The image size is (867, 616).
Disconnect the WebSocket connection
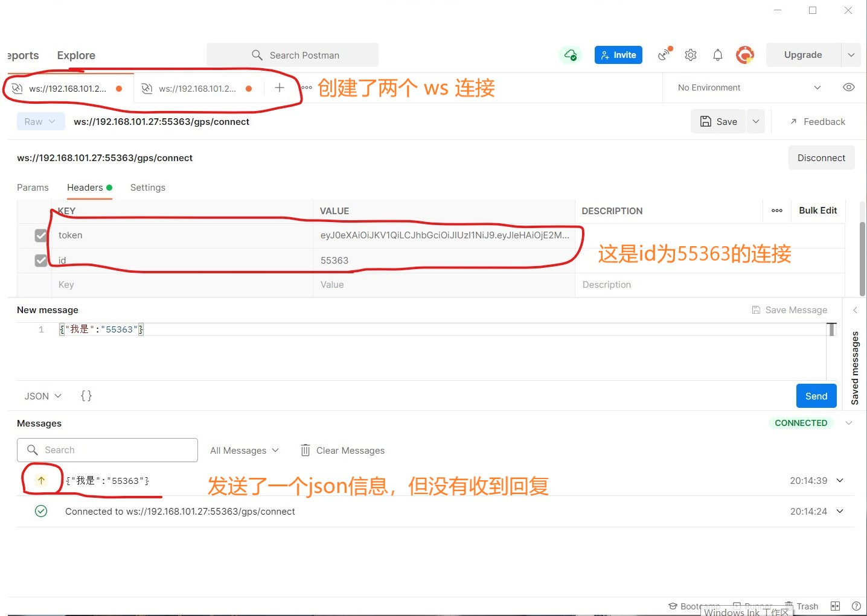tap(821, 158)
